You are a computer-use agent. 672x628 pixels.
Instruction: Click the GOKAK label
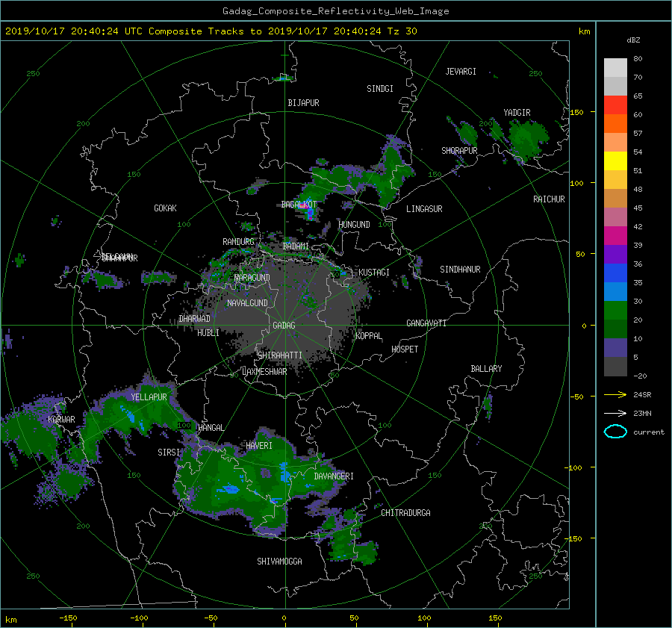pos(166,208)
